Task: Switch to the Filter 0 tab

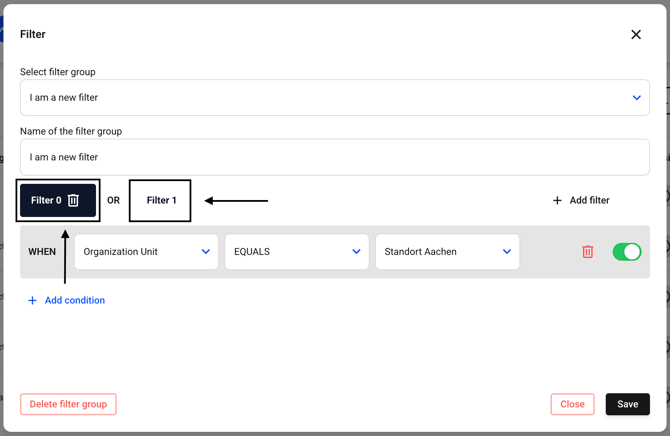Action: tap(46, 200)
